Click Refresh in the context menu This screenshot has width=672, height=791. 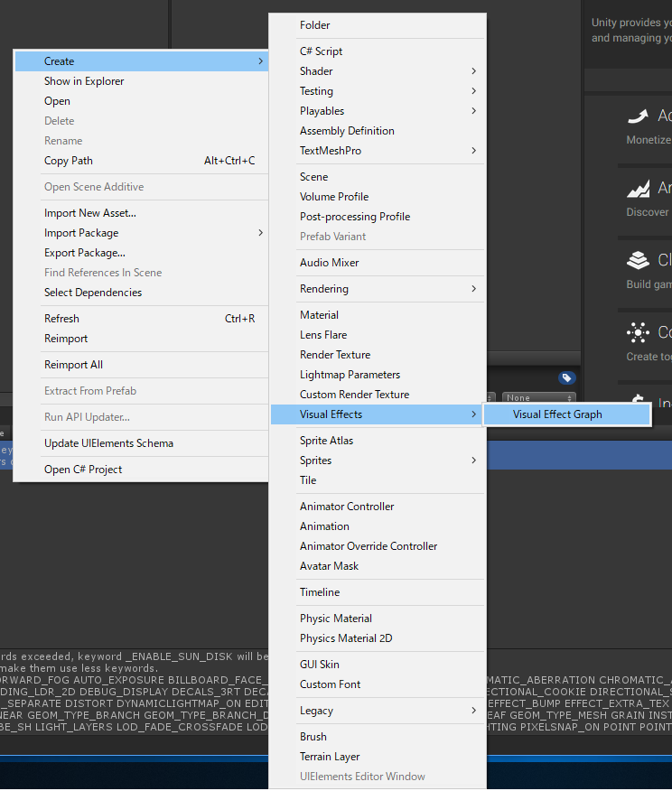tap(141, 319)
